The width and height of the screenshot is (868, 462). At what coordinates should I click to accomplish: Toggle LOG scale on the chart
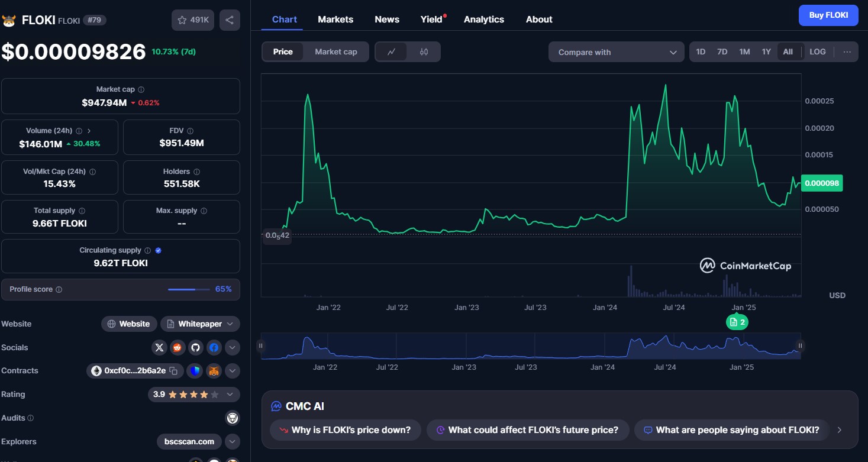pyautogui.click(x=818, y=52)
